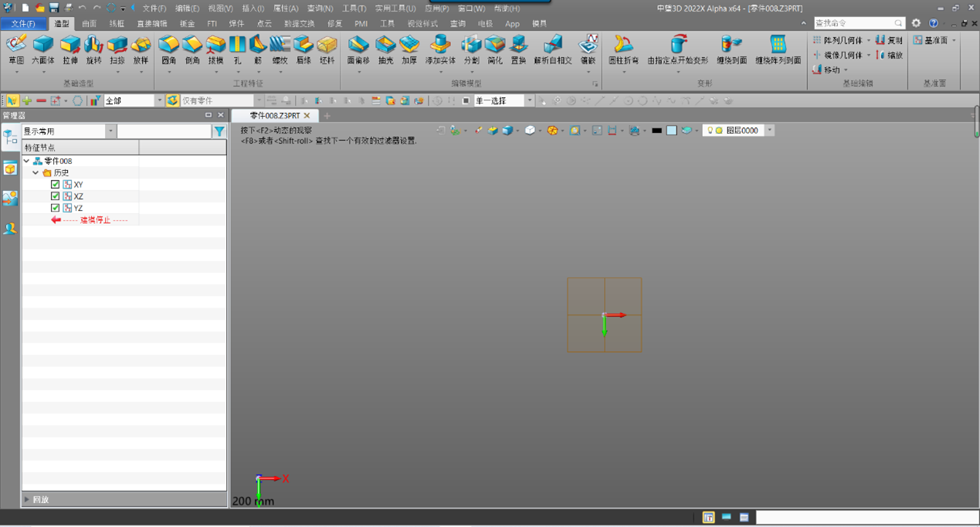Click the 倒角 (Chamfer) tool
The width and height of the screenshot is (980, 527).
tap(192, 49)
